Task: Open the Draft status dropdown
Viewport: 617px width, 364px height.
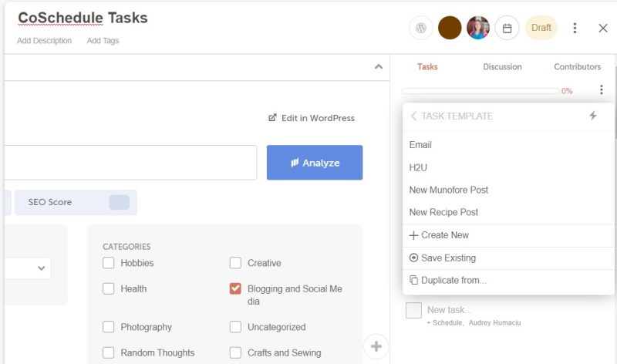Action: (541, 28)
